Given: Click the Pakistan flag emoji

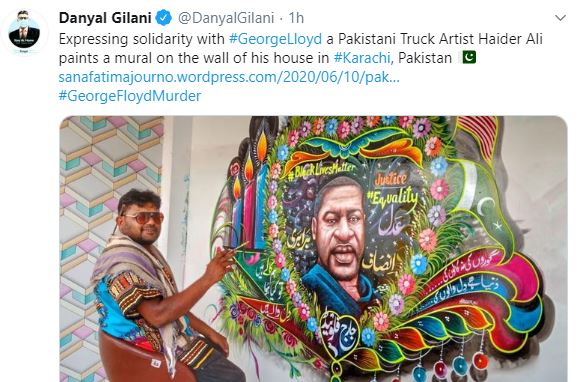Looking at the screenshot, I should click(468, 57).
